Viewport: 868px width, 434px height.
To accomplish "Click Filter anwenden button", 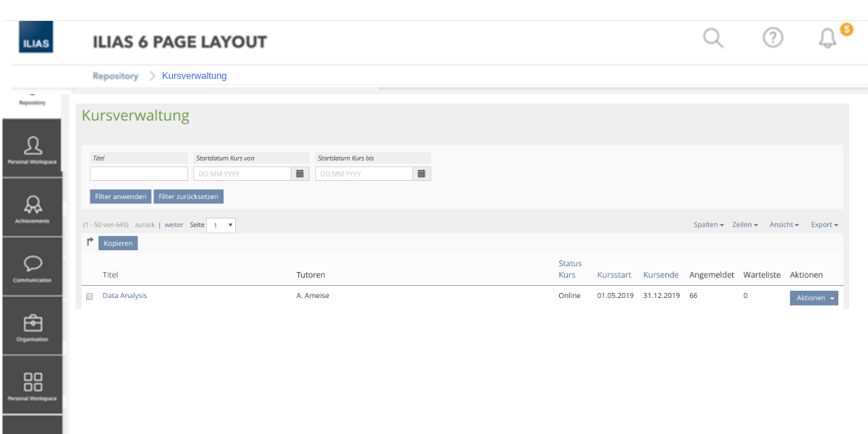I will 121,197.
